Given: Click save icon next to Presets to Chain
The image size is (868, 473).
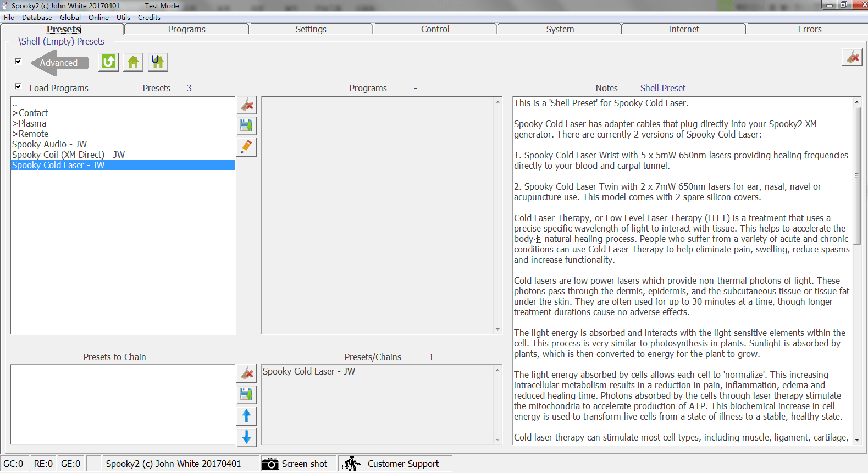Looking at the screenshot, I should [247, 394].
